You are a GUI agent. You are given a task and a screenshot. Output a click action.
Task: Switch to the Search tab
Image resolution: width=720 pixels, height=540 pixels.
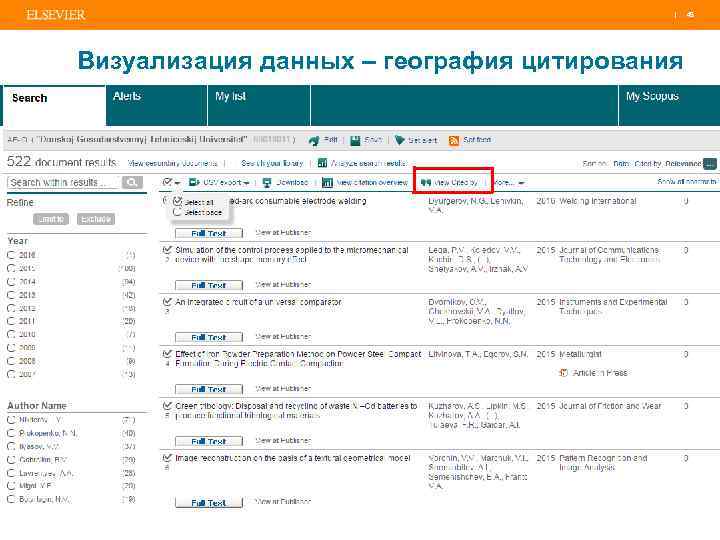pyautogui.click(x=54, y=105)
